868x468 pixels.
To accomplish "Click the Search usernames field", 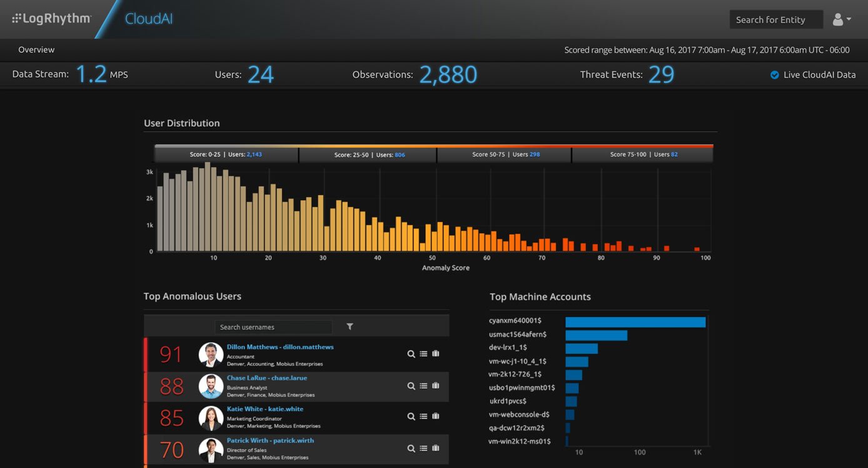I will coord(274,326).
